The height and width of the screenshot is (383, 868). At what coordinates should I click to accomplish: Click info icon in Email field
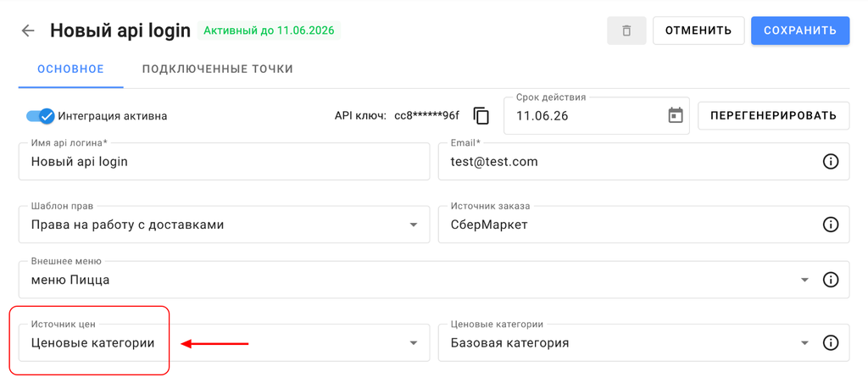(831, 162)
